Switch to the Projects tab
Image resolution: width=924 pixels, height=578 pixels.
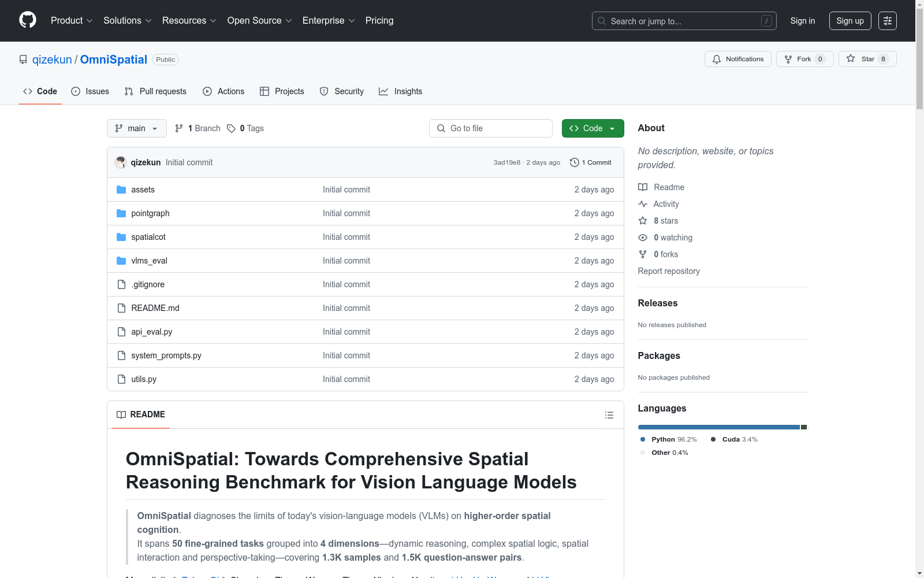click(282, 91)
